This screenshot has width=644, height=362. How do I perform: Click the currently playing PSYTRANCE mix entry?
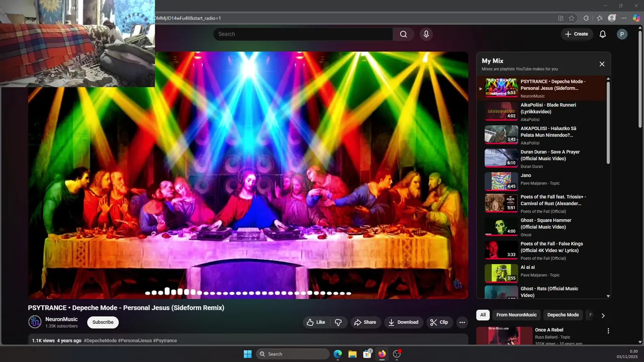coord(542,88)
